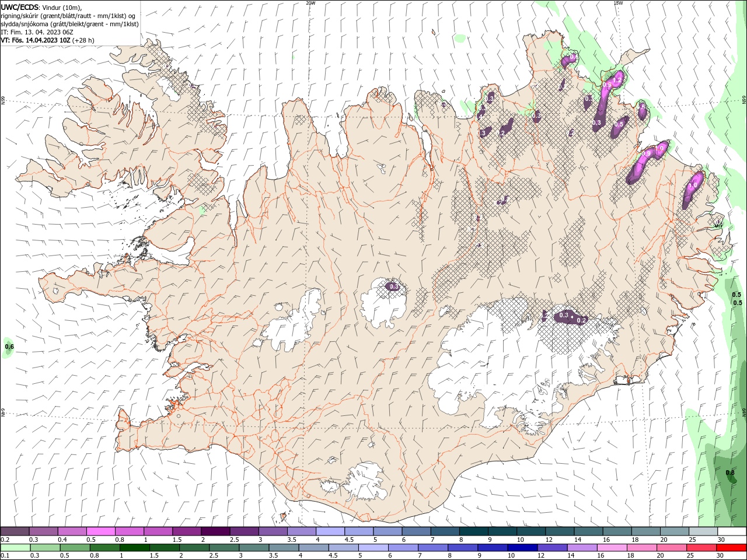Pick the dark teal upper swatch labeled 8
747x560 pixels.
pyautogui.click(x=474, y=531)
